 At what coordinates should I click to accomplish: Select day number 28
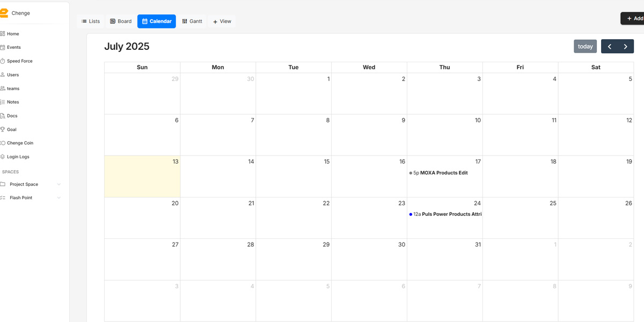click(251, 245)
